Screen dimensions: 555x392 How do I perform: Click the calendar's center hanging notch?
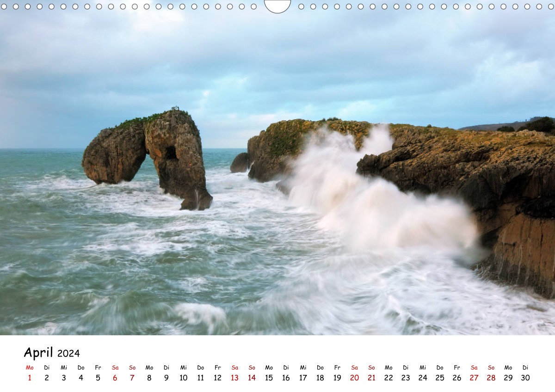coord(277,6)
